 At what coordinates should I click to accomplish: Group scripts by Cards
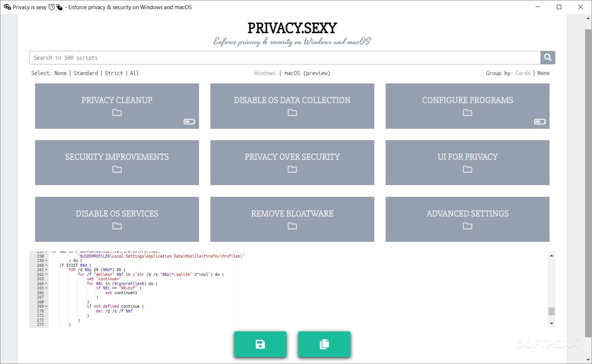pos(523,73)
